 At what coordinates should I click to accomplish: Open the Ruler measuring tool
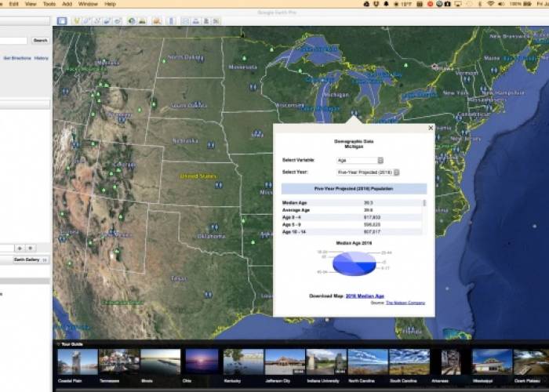tap(171, 21)
